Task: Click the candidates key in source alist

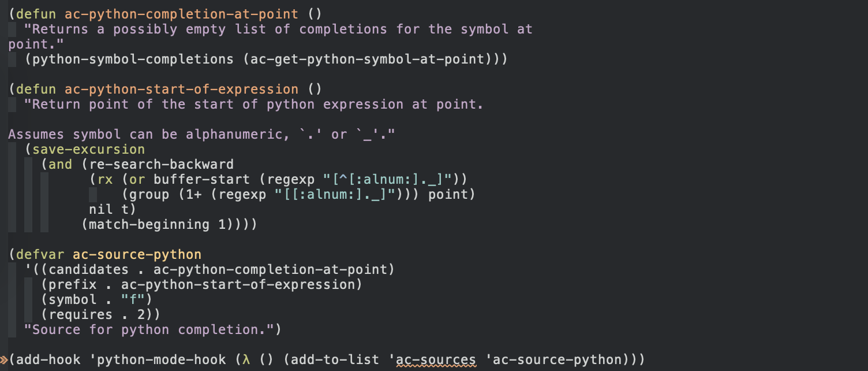Action: (x=89, y=269)
